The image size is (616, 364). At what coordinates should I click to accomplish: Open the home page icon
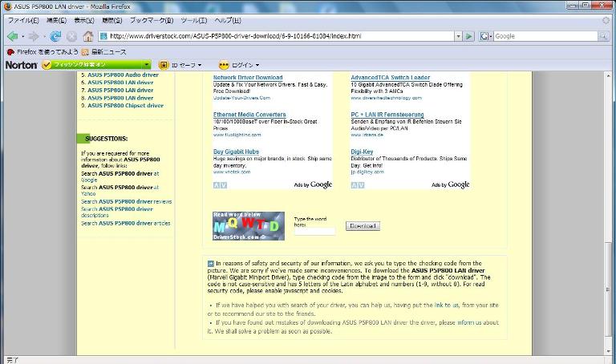(88, 37)
